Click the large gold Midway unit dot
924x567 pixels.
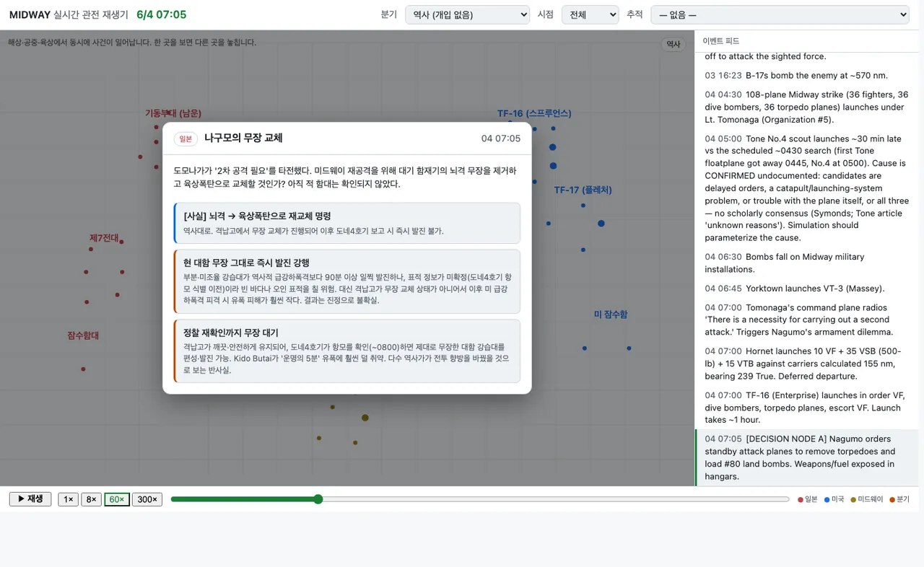click(x=365, y=418)
